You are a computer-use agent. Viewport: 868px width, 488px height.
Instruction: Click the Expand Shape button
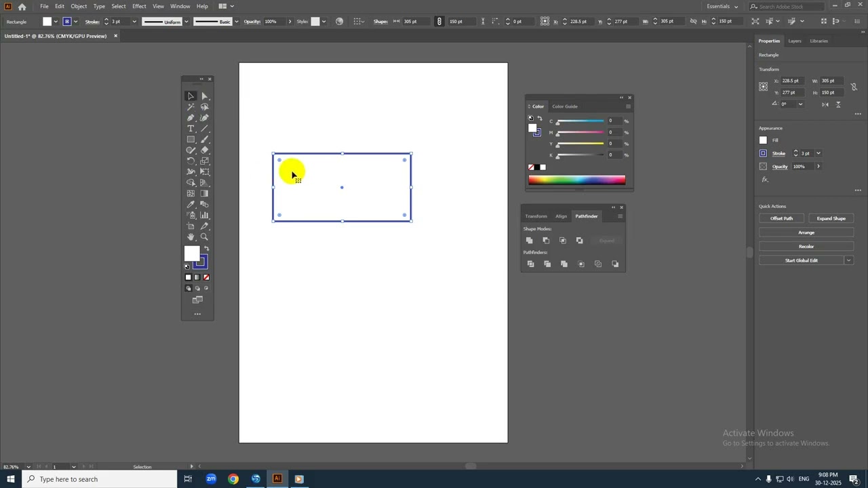point(831,218)
